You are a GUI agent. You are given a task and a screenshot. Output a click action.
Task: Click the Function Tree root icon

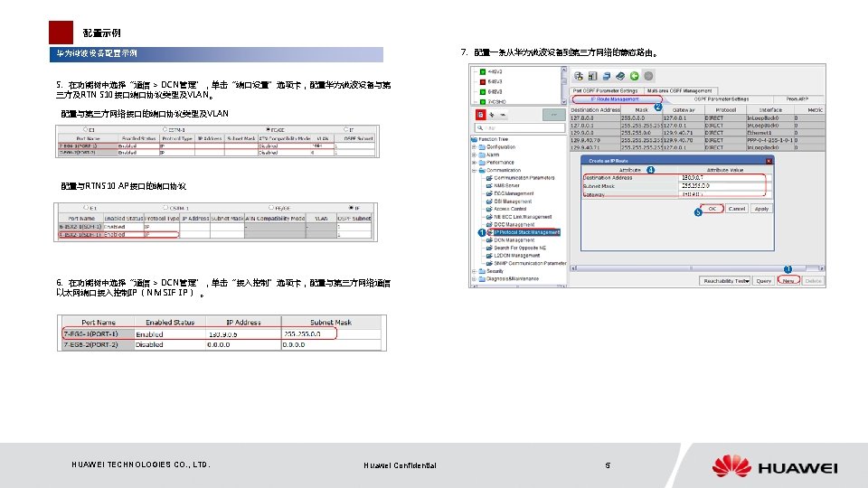pos(475,139)
